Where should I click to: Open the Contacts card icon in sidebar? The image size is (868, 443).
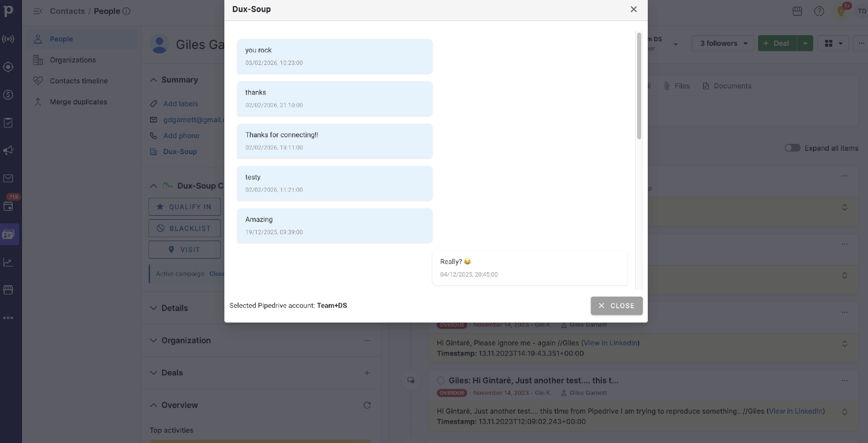8,234
